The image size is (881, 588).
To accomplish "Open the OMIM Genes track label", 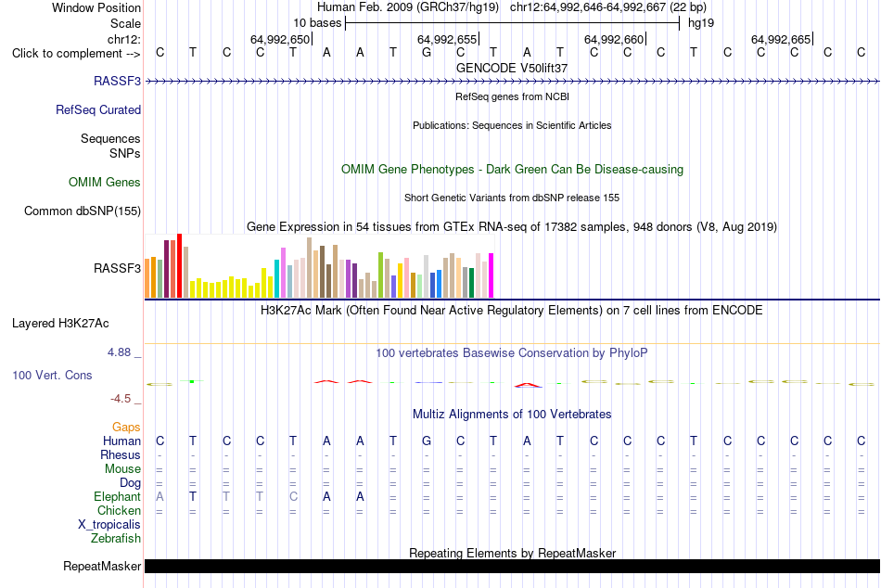I will (104, 182).
